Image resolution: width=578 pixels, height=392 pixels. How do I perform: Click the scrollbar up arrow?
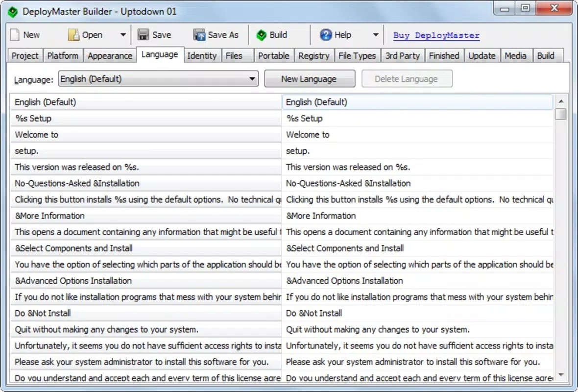tap(561, 101)
